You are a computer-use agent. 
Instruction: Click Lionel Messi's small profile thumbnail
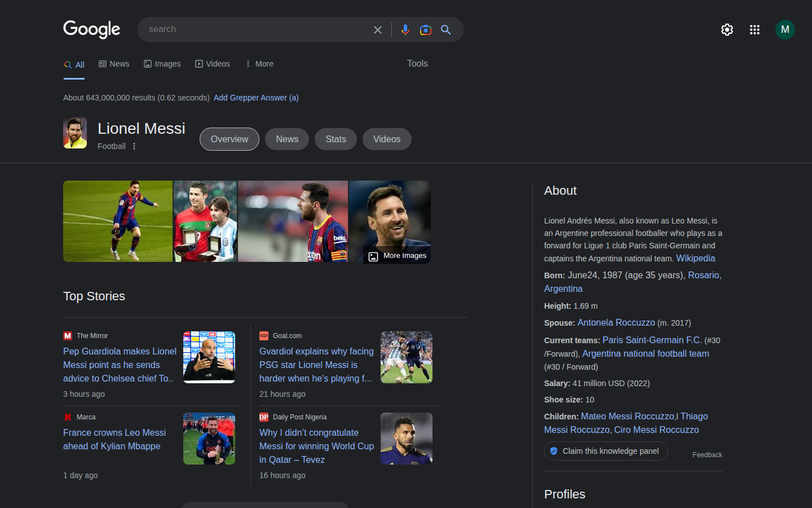(75, 133)
